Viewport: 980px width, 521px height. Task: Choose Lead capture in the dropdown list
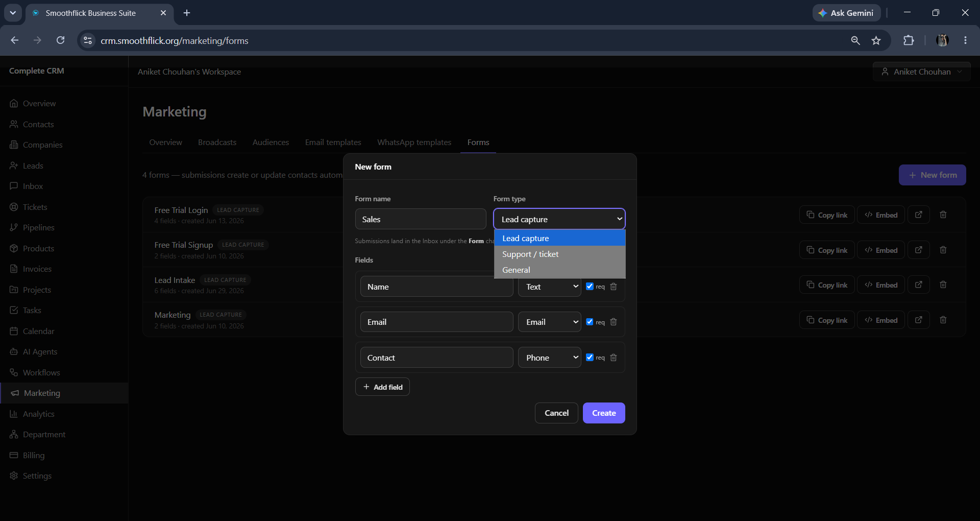point(559,238)
